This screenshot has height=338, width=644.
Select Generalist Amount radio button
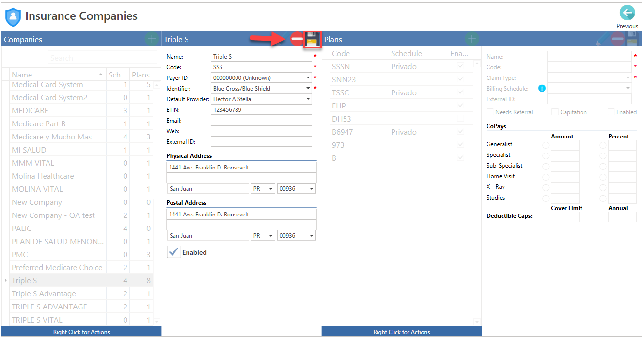click(546, 145)
